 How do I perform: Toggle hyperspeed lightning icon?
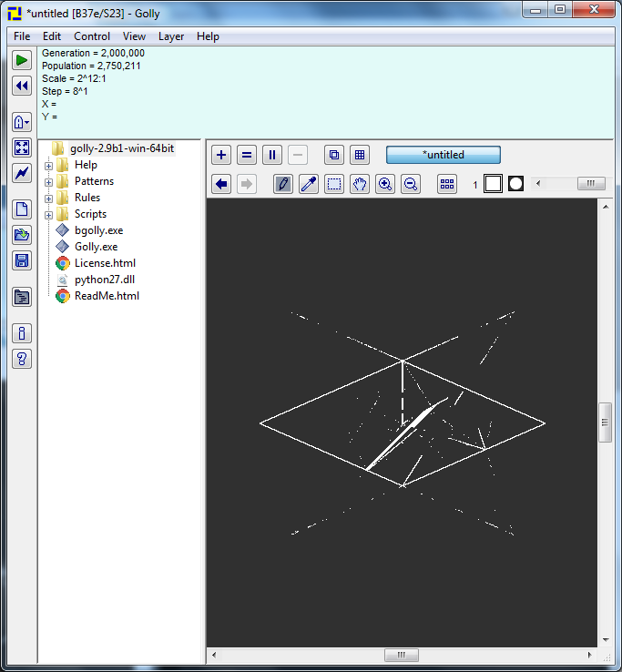point(22,173)
